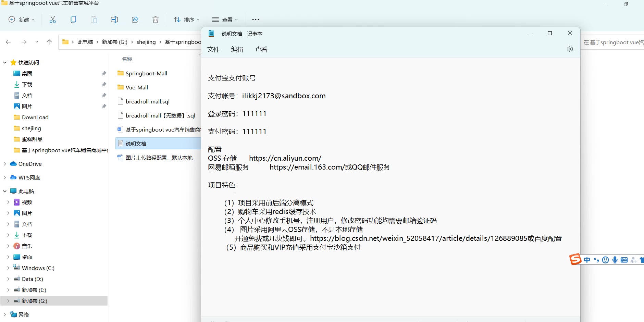Open the three-dots more options menu
This screenshot has width=644, height=322.
[x=256, y=20]
